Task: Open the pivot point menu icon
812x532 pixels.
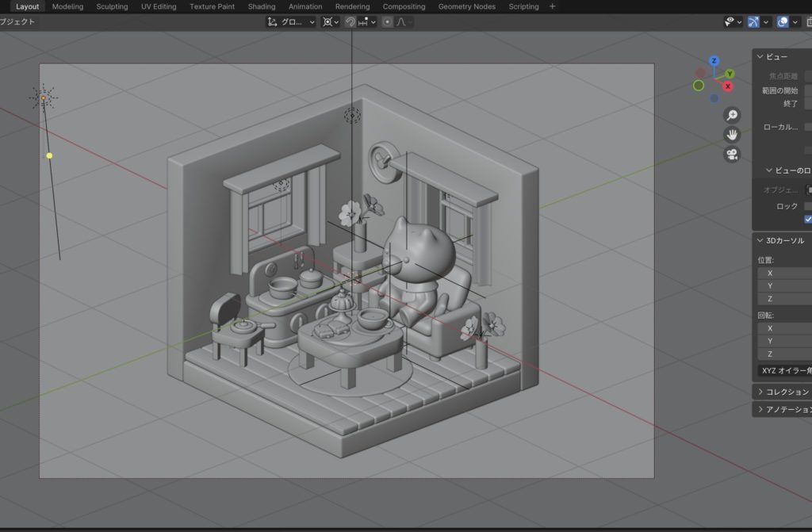Action: 330,22
